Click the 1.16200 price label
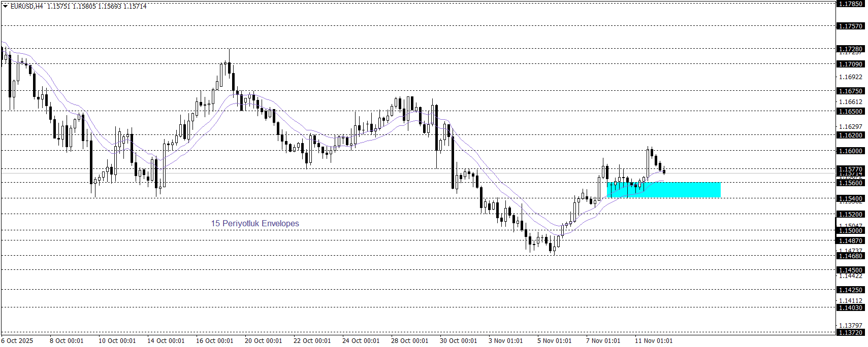 point(850,135)
